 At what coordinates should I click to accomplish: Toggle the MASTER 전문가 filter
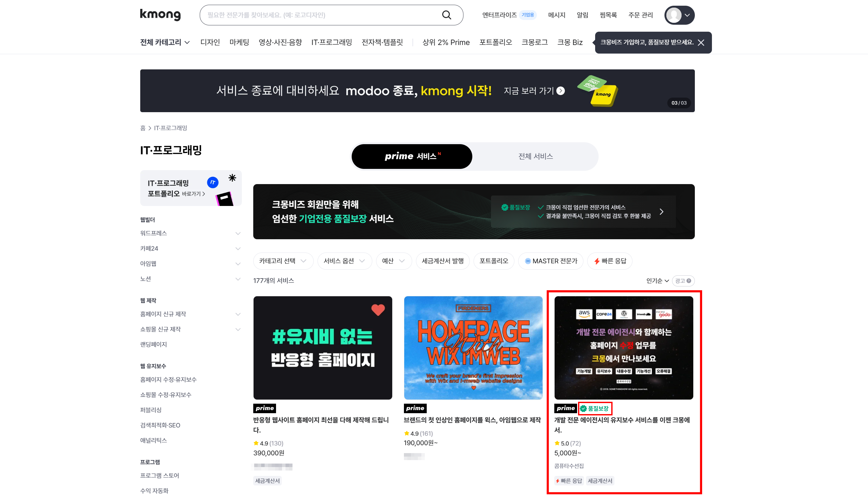[550, 261]
